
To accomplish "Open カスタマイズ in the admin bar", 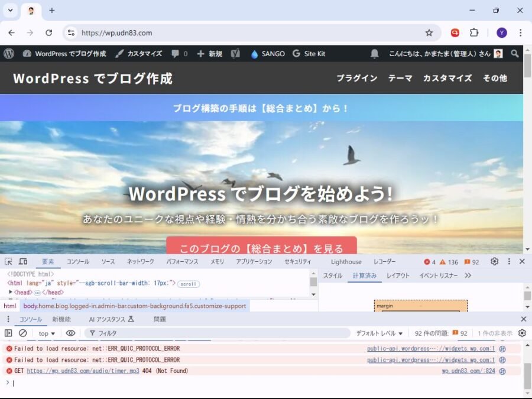I will point(138,54).
